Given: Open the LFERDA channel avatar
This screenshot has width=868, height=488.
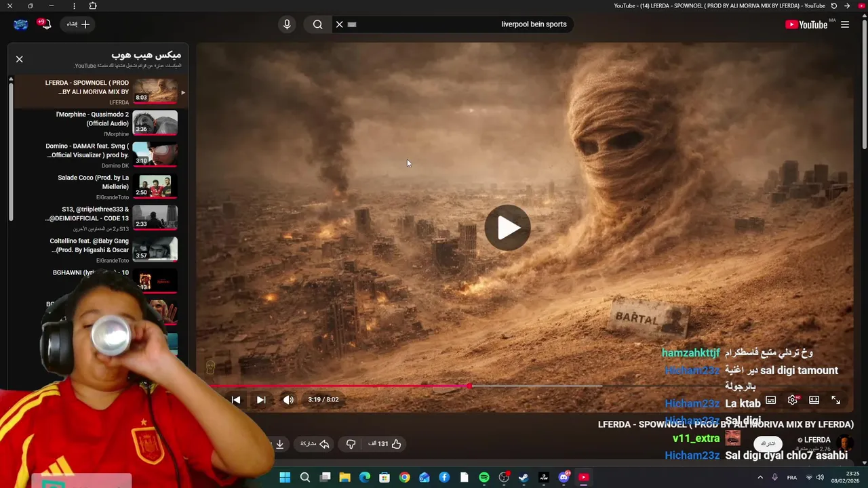Looking at the screenshot, I should click(x=845, y=443).
